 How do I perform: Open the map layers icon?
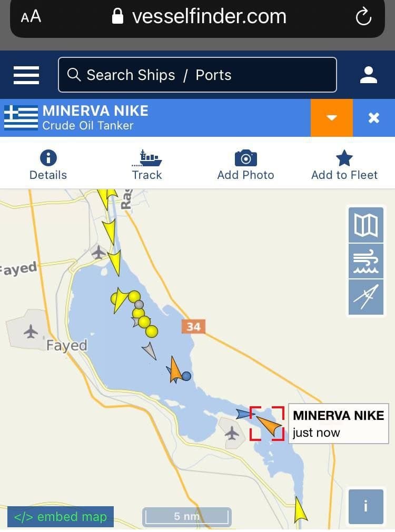pyautogui.click(x=366, y=225)
